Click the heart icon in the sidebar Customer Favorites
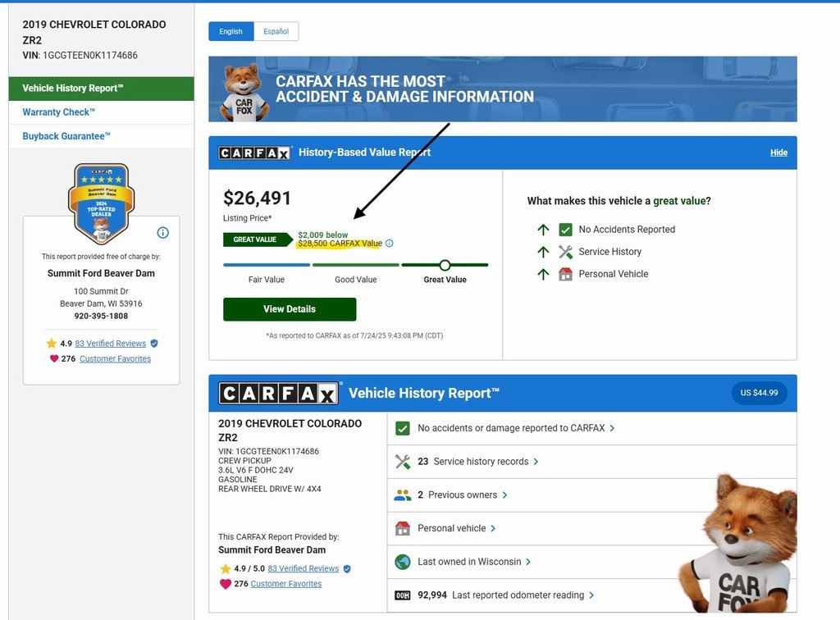The image size is (840, 620). click(54, 358)
